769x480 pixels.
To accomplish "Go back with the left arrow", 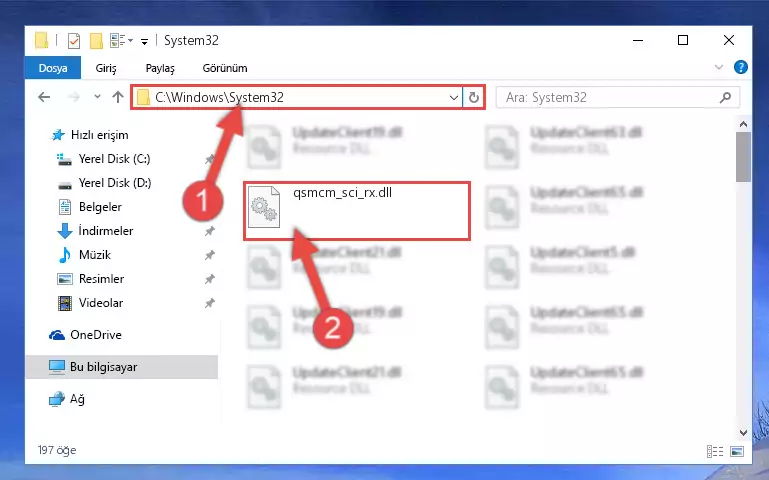I will pyautogui.click(x=44, y=97).
